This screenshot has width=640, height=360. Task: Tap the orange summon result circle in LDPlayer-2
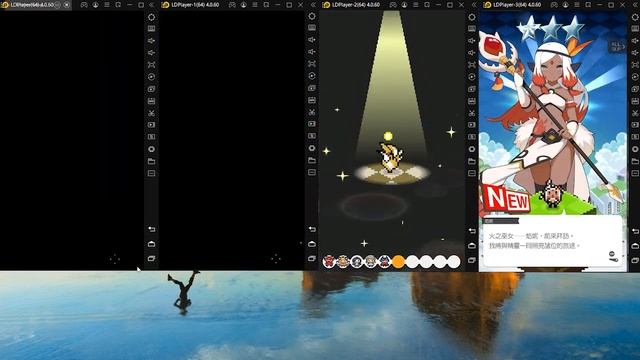[x=398, y=262]
